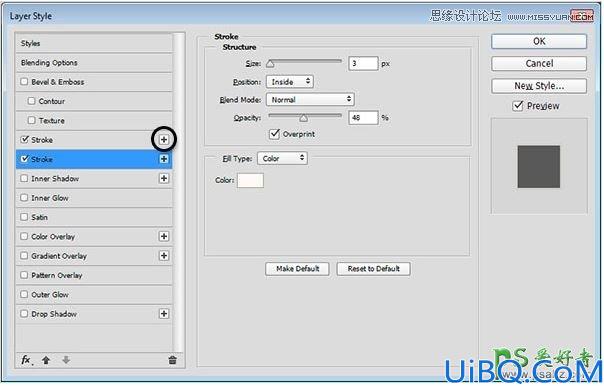The image size is (604, 386).
Task: Enable the Pattern Overlay checkbox
Action: tap(24, 275)
